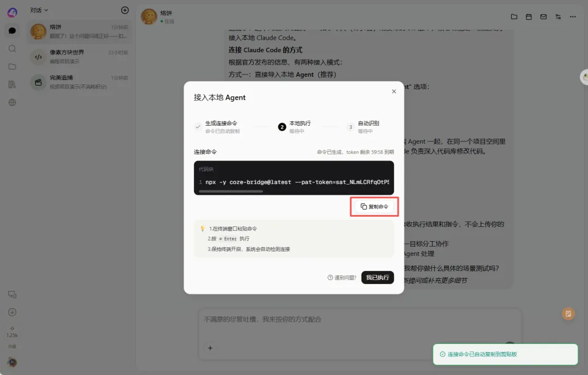Click the 1.25k credits indicator
588x375 pixels.
pos(12,332)
